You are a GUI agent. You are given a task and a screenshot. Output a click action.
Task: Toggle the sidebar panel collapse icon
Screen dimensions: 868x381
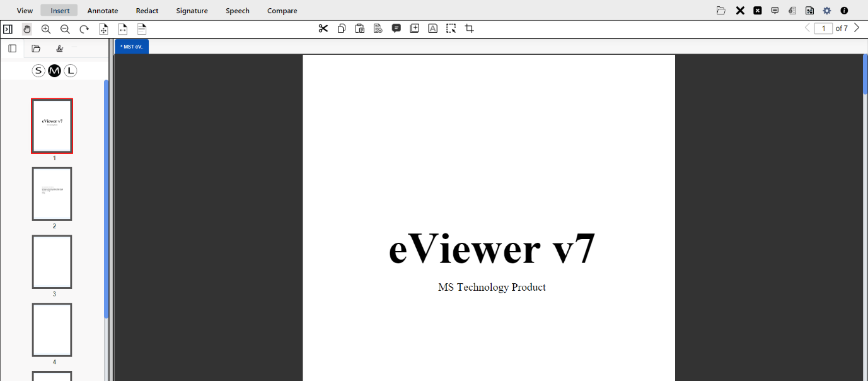point(8,29)
